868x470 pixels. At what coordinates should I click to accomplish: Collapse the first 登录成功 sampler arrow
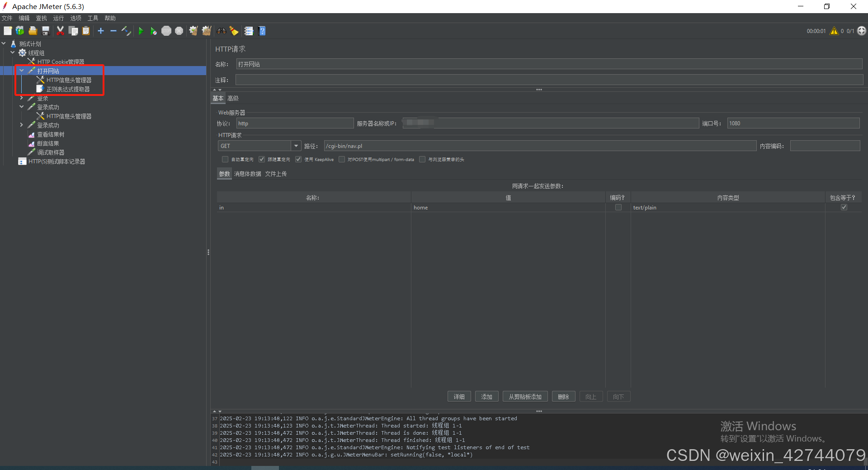[x=22, y=107]
